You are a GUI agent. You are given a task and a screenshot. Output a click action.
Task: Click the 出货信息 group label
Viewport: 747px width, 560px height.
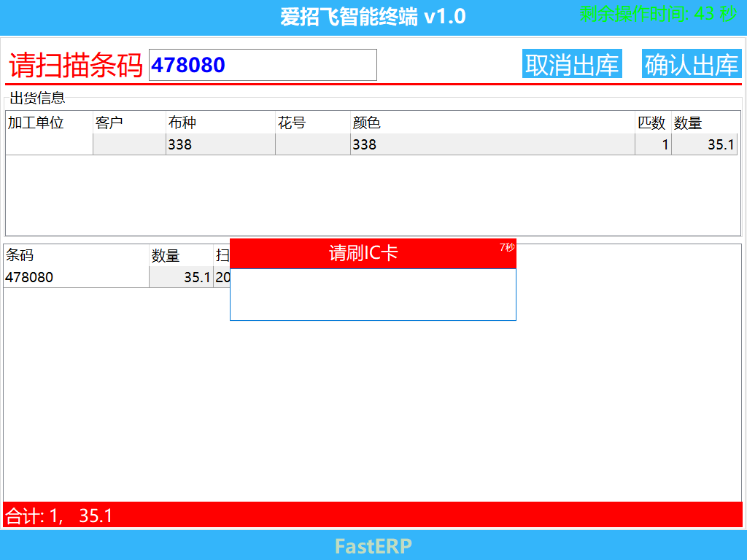click(x=37, y=98)
